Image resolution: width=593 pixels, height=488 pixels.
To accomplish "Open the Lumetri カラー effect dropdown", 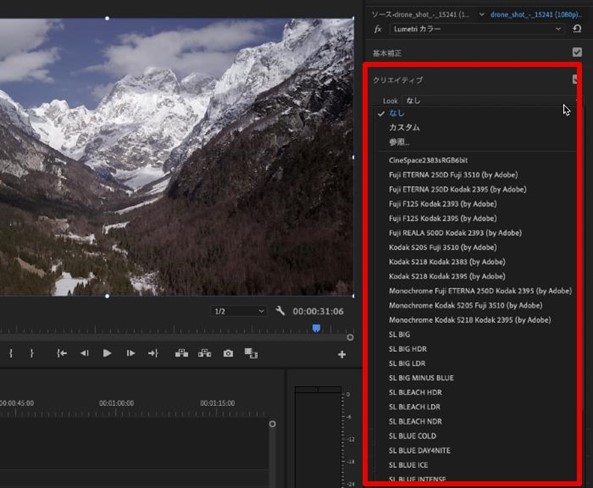I will click(477, 29).
